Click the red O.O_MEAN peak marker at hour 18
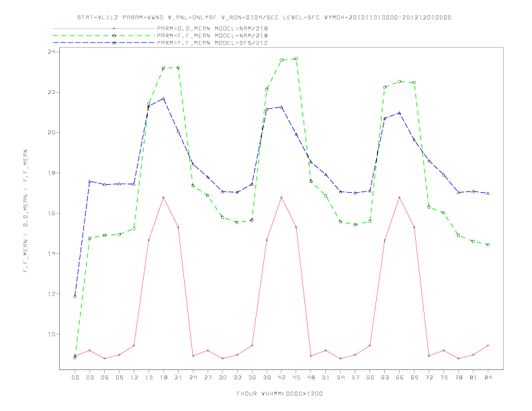The height and width of the screenshot is (411, 532). click(163, 197)
